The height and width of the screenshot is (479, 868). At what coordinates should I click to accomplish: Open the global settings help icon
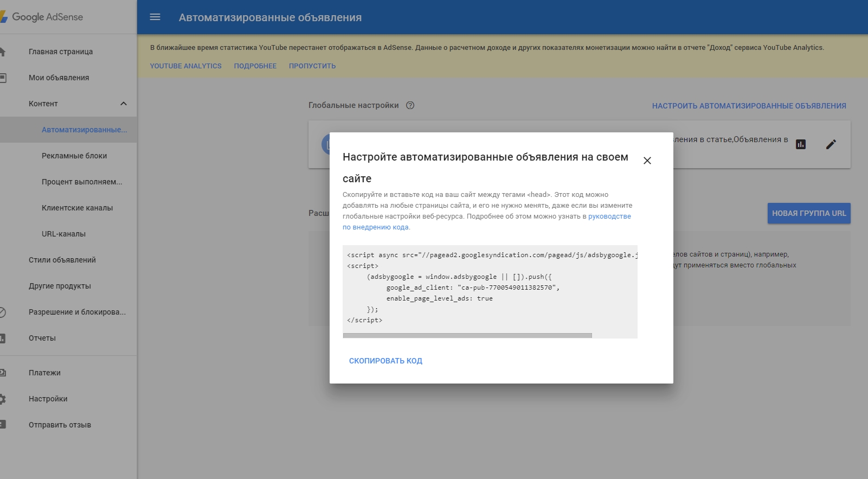[410, 105]
